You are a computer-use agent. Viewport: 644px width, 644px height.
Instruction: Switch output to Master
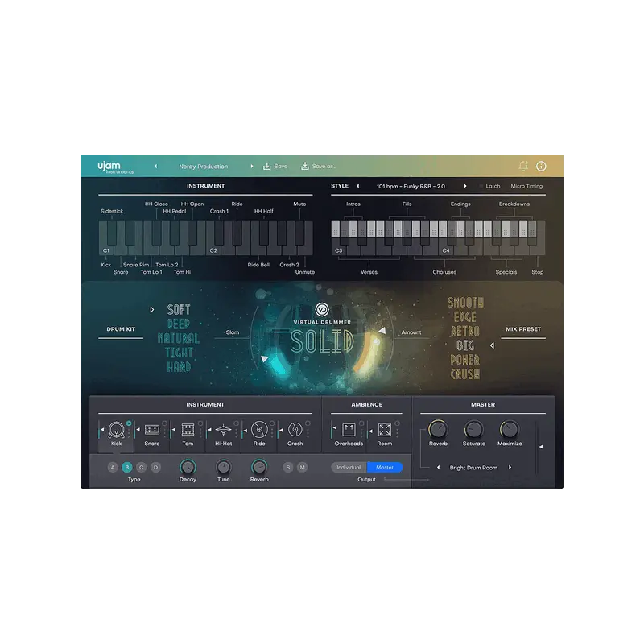pos(385,468)
